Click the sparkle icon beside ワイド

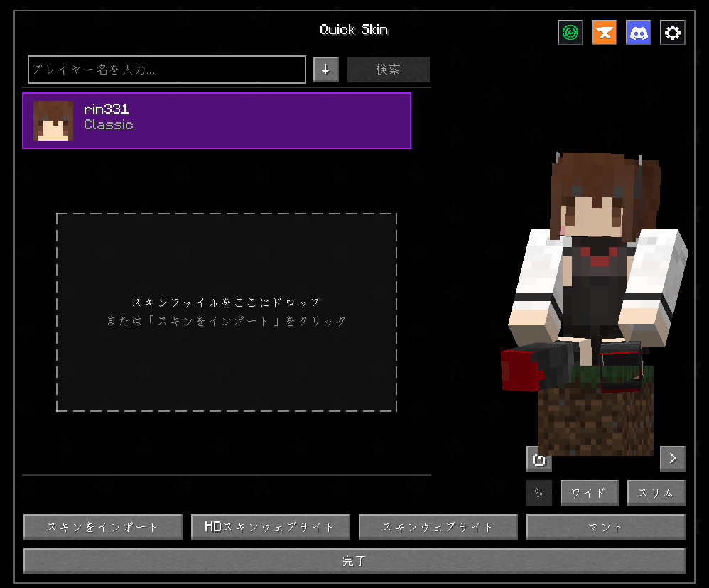[538, 493]
